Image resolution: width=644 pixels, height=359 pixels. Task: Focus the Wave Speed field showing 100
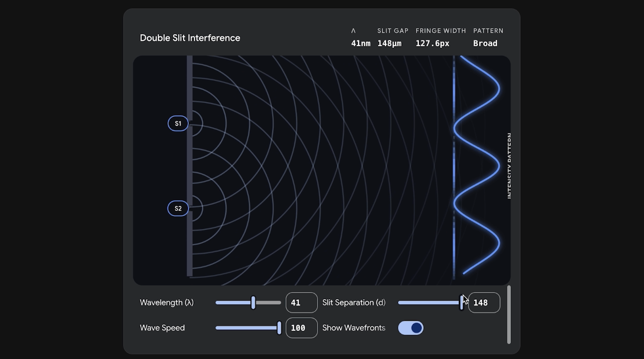point(301,328)
